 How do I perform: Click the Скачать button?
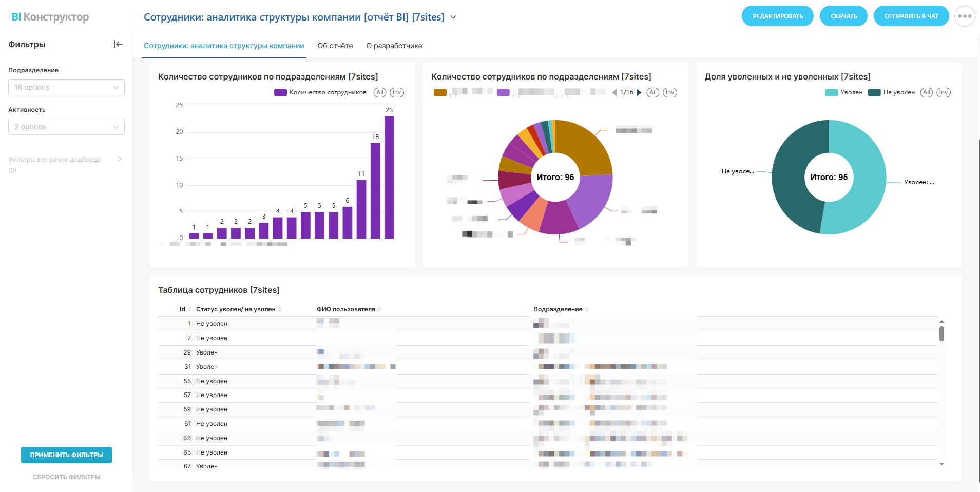[843, 16]
